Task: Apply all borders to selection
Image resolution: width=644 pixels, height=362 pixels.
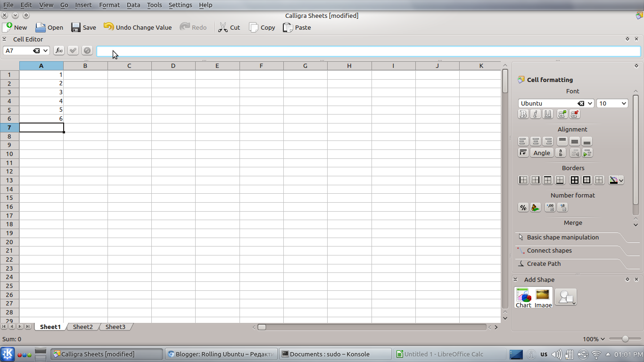Action: [575, 180]
